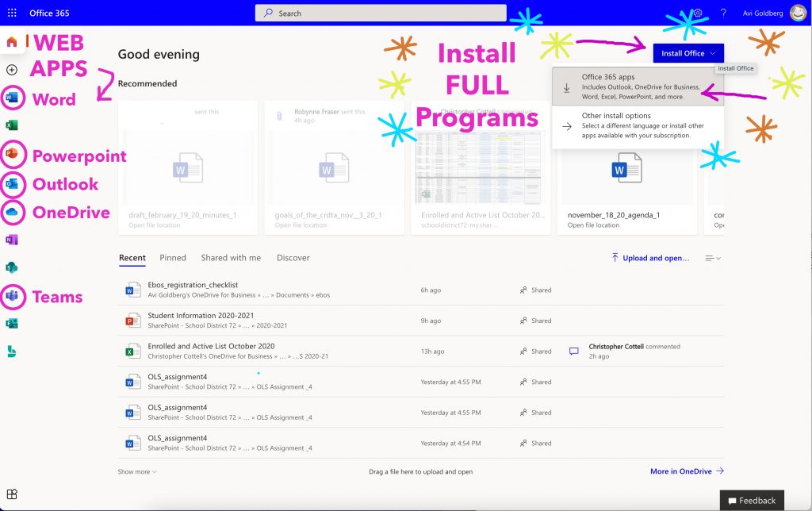Switch to the Shared with me tab
Viewport: 812px width, 511px height.
[x=231, y=258]
